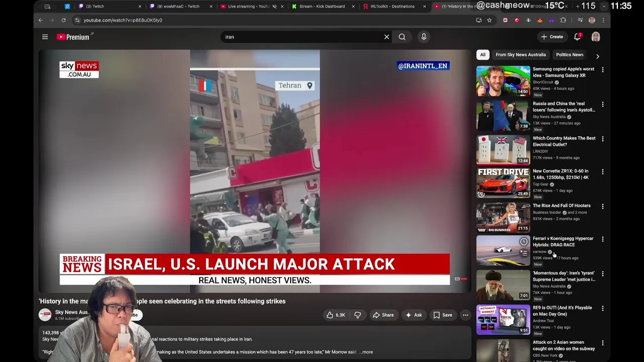Open browser profile avatar in toolbar
Screen dimensions: 644x362
592,20
